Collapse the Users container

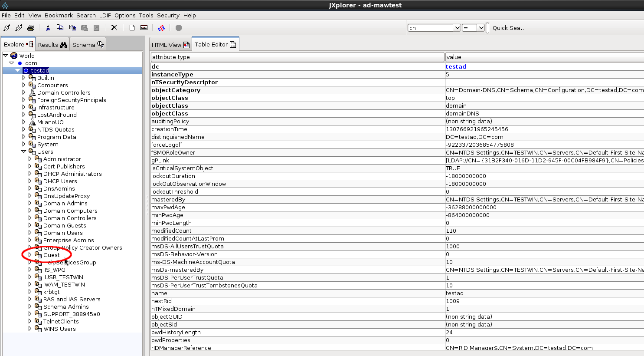(24, 152)
